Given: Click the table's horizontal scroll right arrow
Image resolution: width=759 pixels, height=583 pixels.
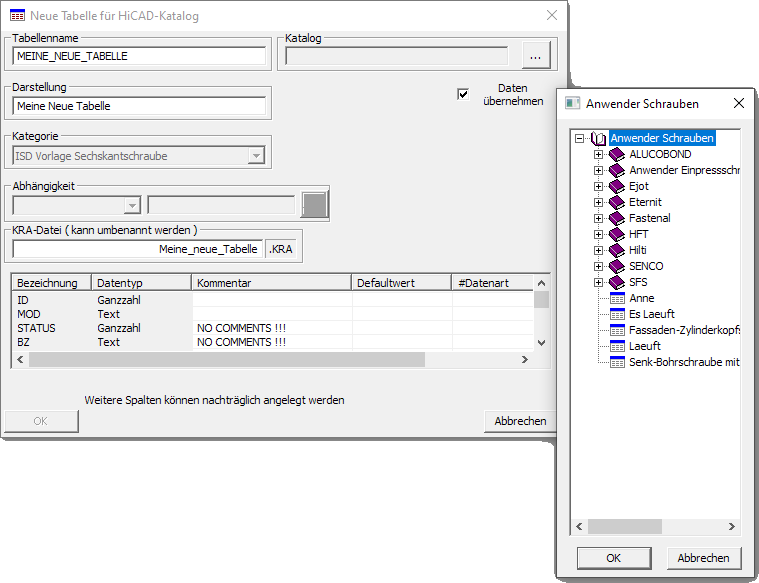Looking at the screenshot, I should 525,360.
